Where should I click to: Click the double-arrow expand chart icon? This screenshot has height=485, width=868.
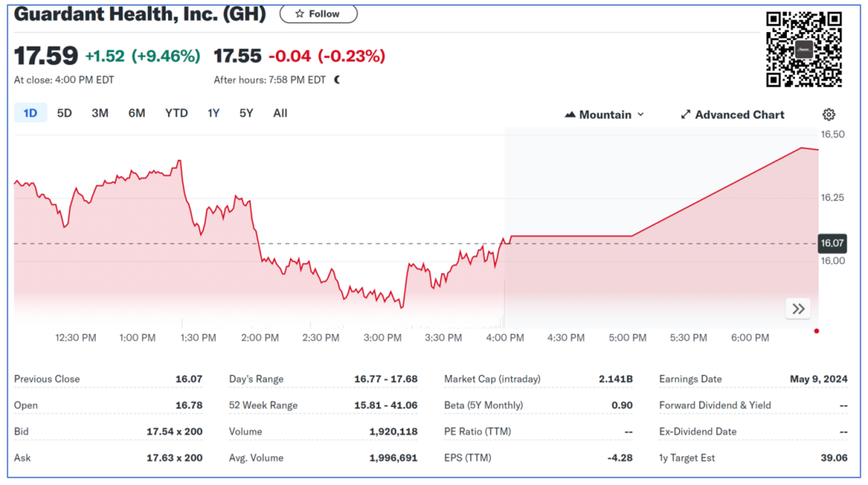point(797,309)
